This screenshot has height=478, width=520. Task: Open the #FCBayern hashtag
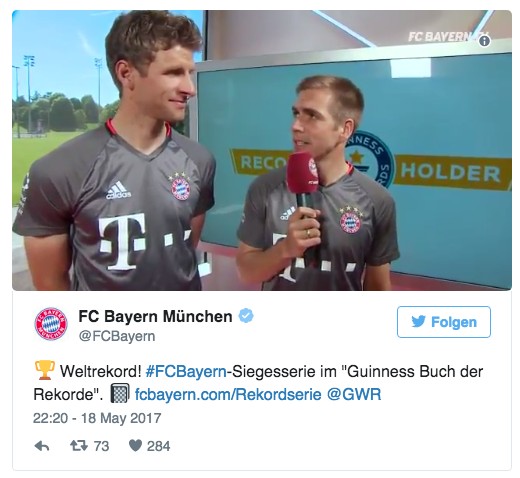(x=186, y=371)
